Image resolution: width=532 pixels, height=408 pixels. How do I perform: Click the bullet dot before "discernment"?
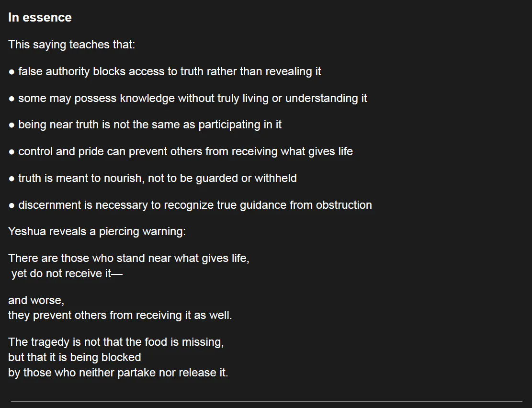pos(11,206)
